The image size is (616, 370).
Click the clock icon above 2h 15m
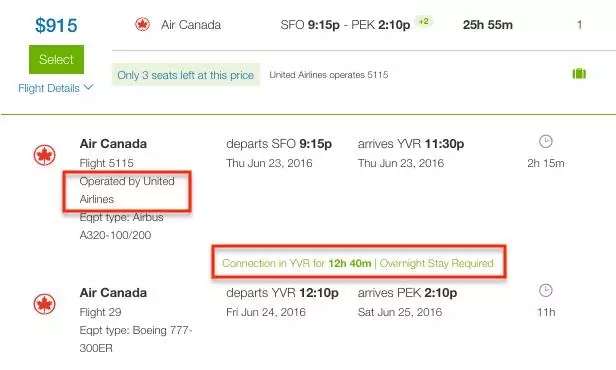pos(546,141)
